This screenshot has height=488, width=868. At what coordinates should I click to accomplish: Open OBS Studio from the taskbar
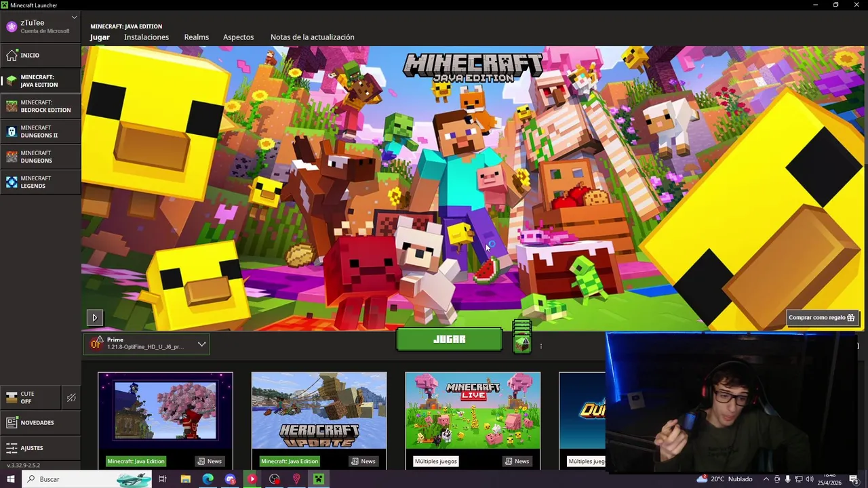pos(274,479)
